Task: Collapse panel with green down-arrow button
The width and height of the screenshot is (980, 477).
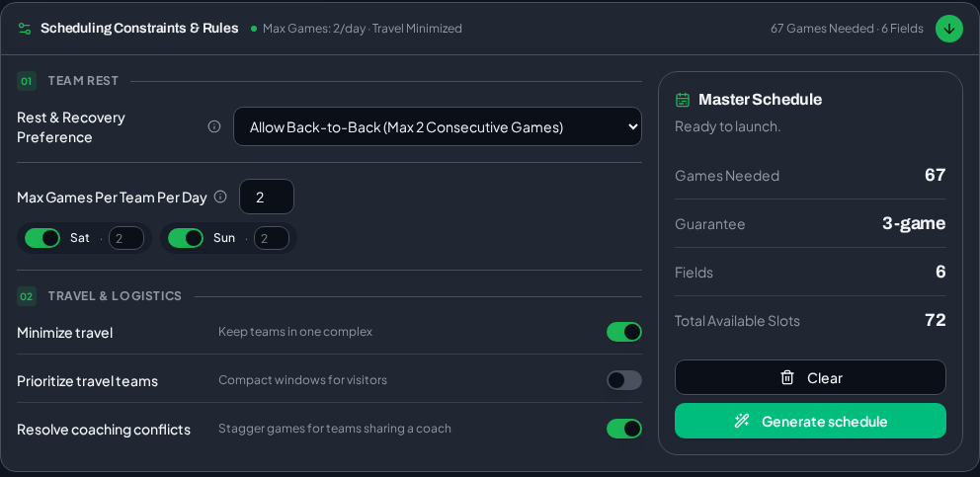Action: tap(948, 29)
